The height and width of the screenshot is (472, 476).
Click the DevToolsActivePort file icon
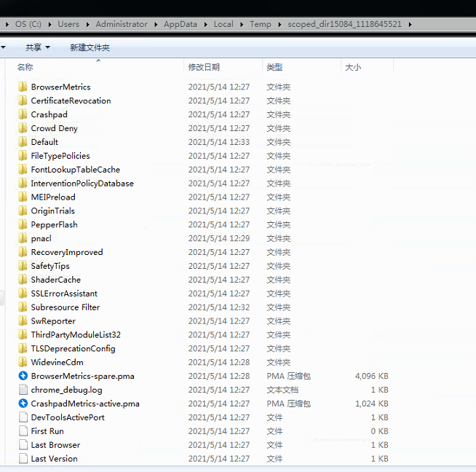(23, 417)
